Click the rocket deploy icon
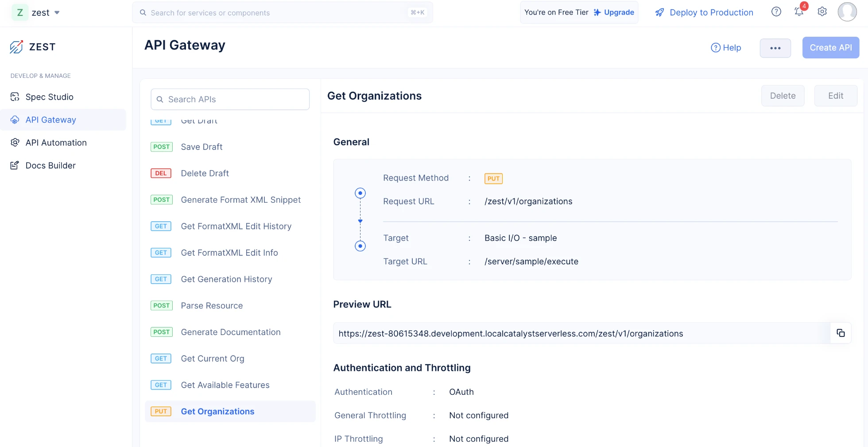The width and height of the screenshot is (868, 447). (659, 12)
